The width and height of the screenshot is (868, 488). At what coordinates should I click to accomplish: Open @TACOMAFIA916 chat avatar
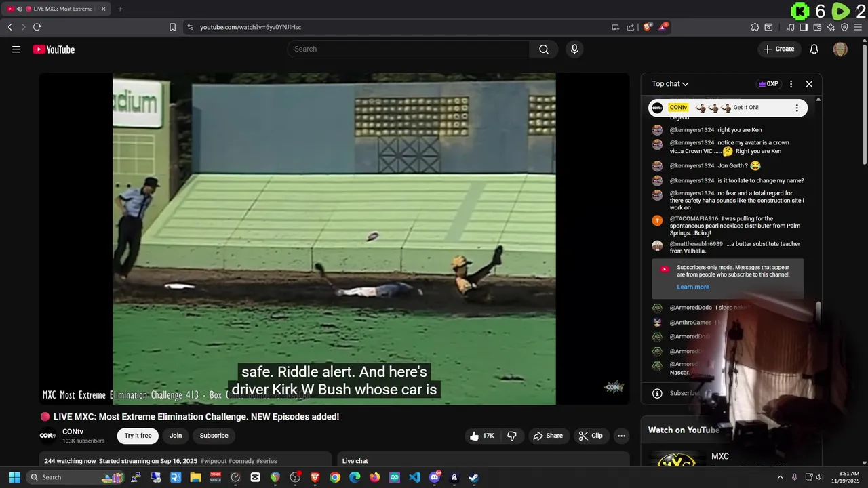click(657, 220)
